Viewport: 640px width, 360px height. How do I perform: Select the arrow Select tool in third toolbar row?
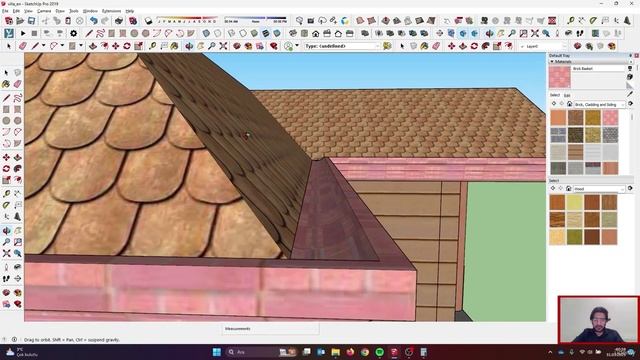point(9,46)
